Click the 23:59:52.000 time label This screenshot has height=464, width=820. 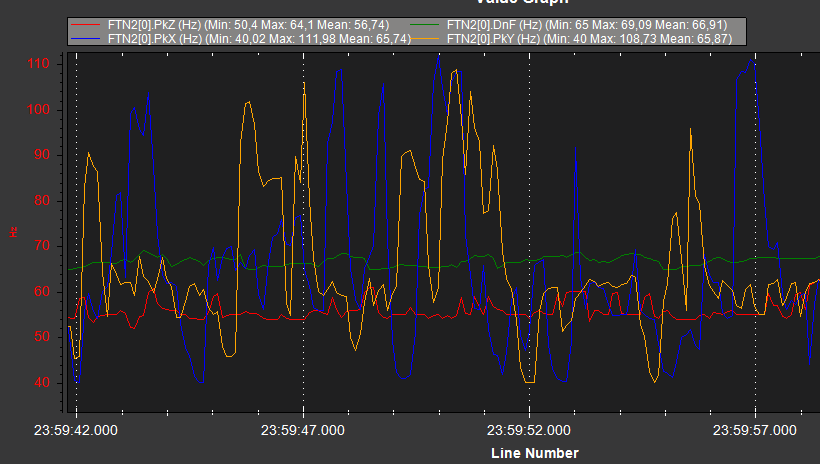pos(529,430)
